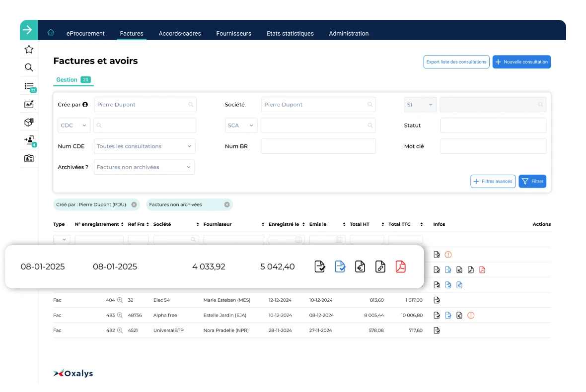Sort by Total TTC column
Screen dimensions: 586x392
[x=422, y=224]
